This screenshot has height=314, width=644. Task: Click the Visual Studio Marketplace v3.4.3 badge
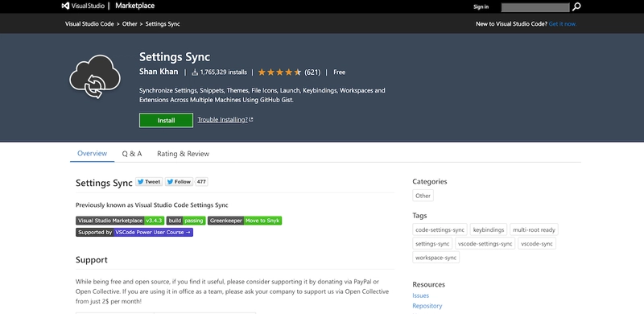coord(120,221)
